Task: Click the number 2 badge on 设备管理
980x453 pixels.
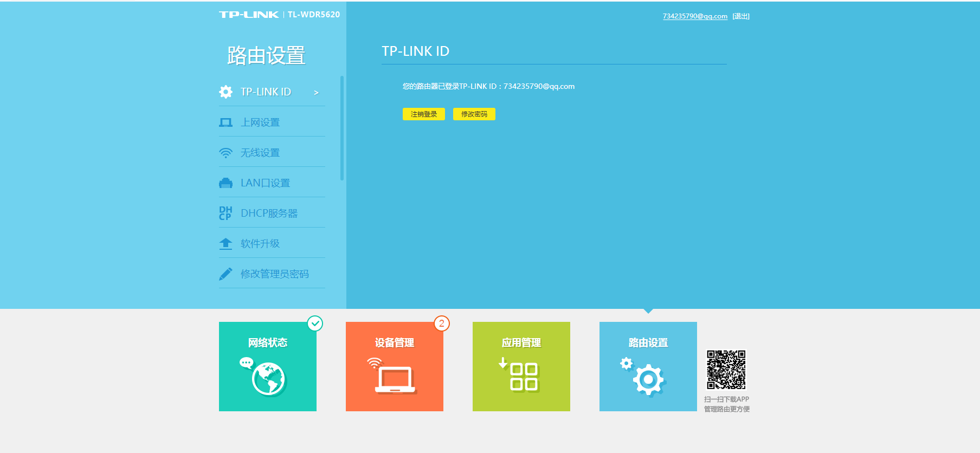Action: click(442, 323)
